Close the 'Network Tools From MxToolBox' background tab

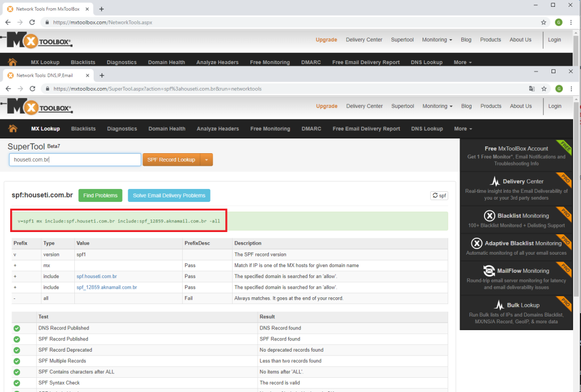click(x=87, y=9)
